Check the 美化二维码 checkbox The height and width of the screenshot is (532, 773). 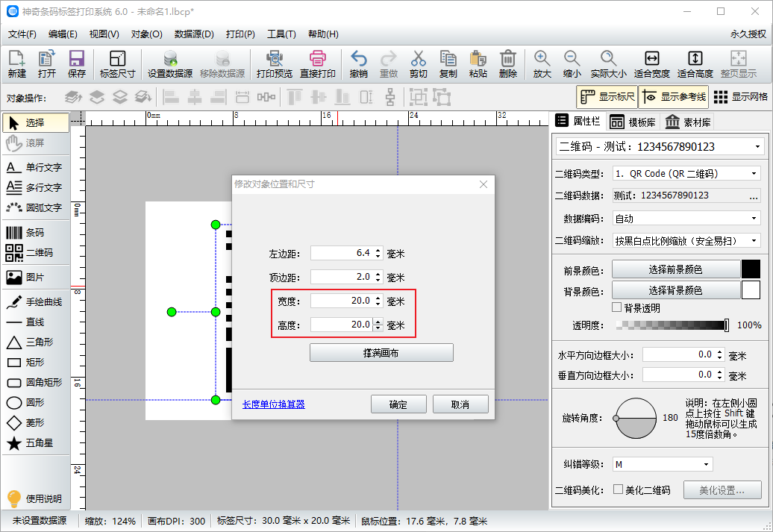[x=618, y=489]
